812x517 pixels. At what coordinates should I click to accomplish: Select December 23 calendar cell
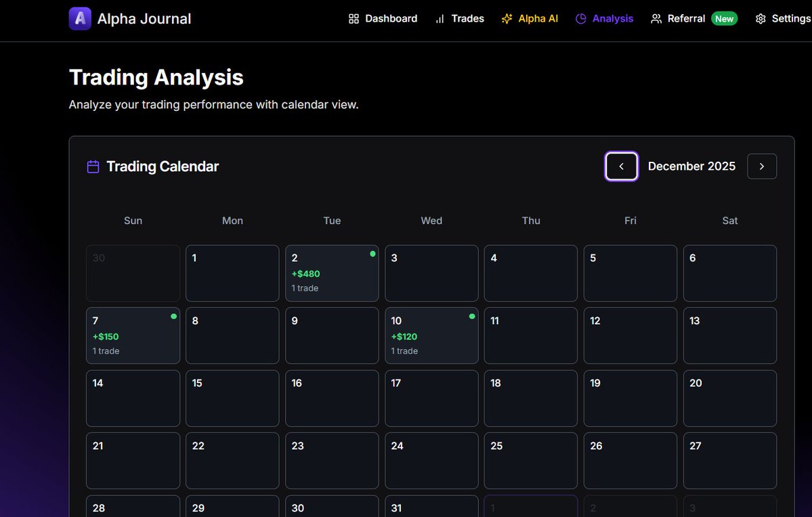click(332, 461)
